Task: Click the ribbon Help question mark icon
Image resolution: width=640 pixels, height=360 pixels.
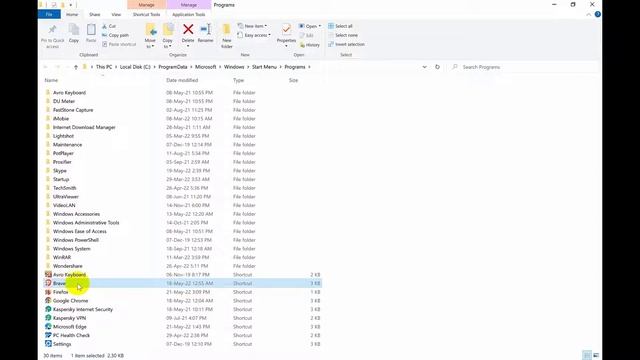Action: [598, 14]
